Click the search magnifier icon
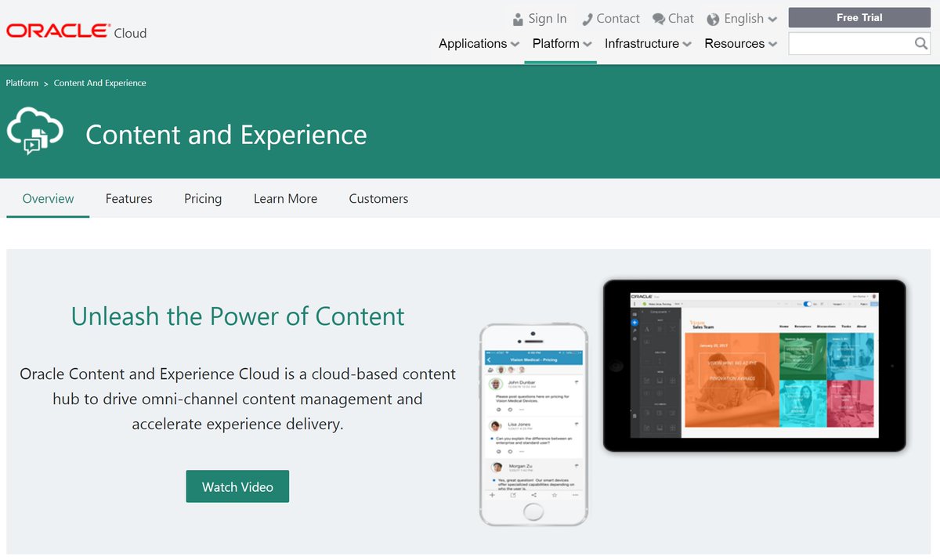Screen dimensions: 940x560 (x=921, y=43)
